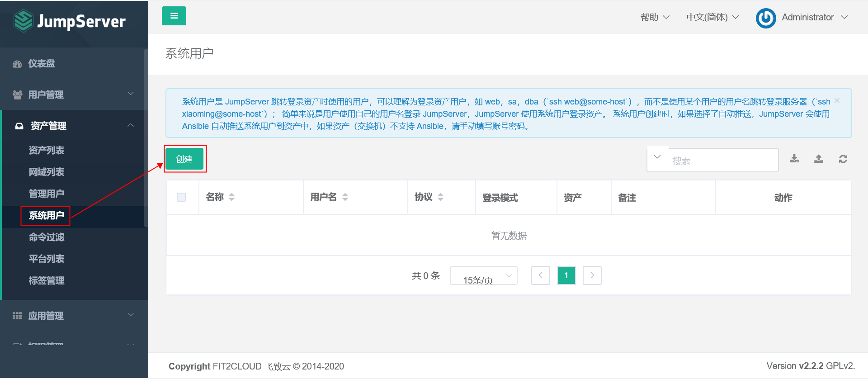
Task: Click the 备注 column header
Action: tap(627, 198)
